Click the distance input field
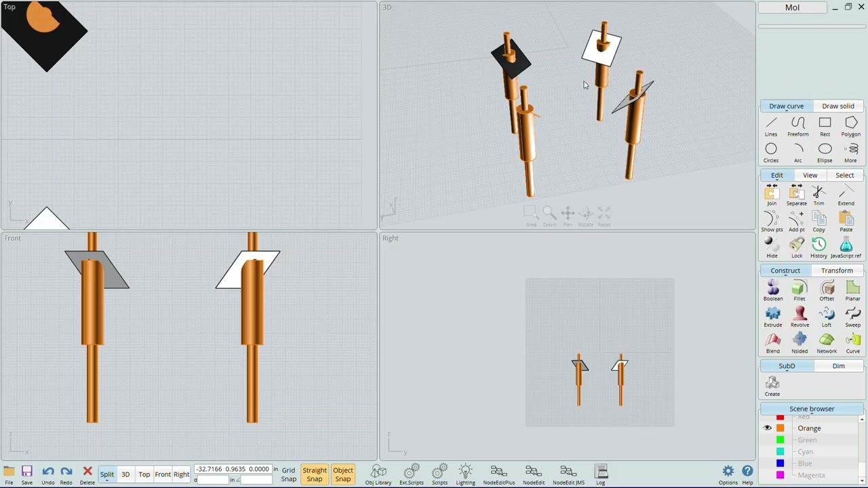The width and height of the screenshot is (868, 488). point(214,480)
